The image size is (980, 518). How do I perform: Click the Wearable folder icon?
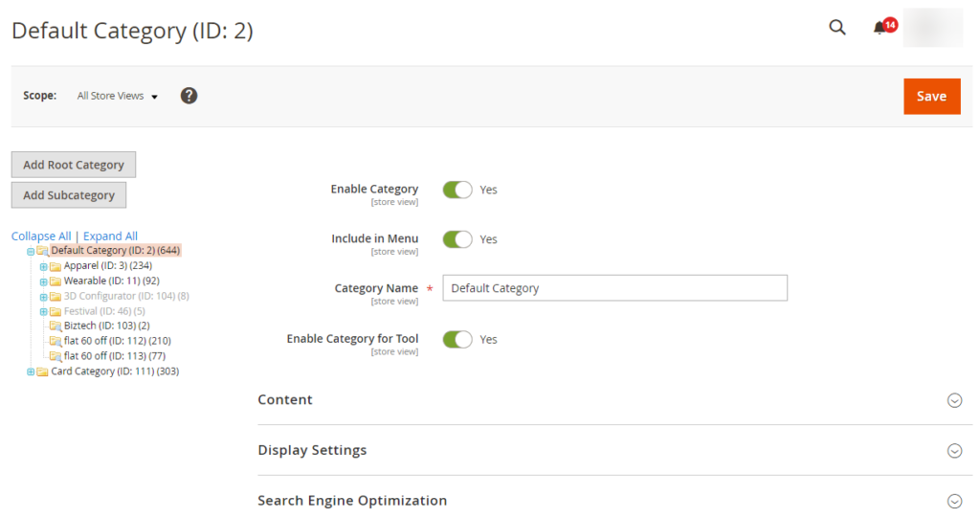click(x=56, y=282)
